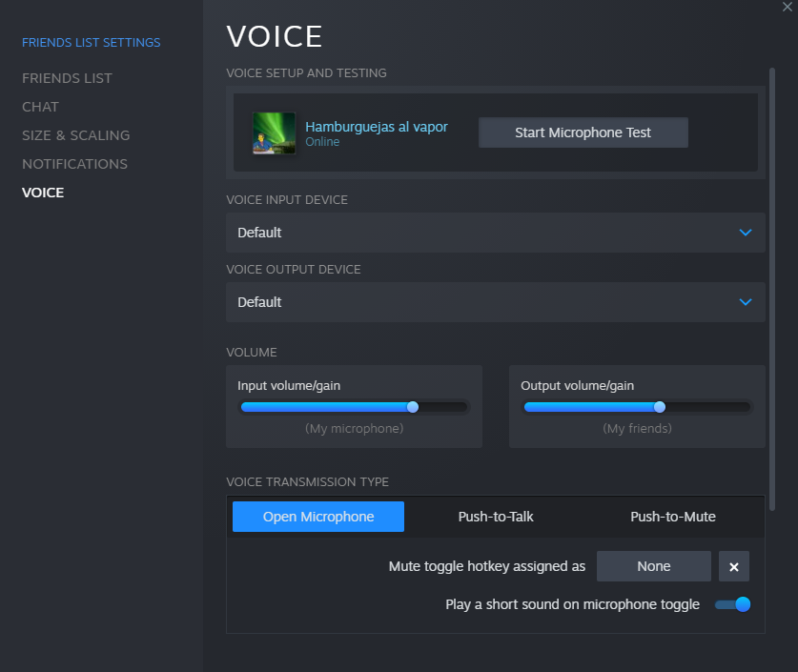Close the settings window

point(787,7)
